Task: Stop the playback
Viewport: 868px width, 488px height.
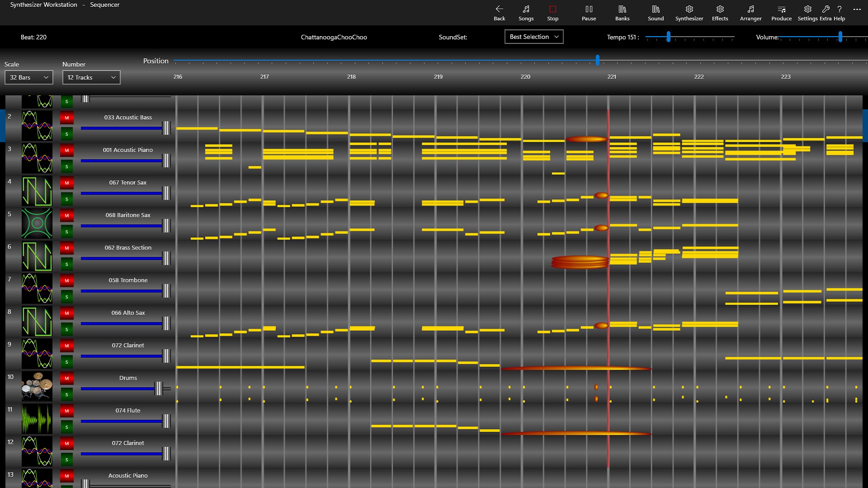Action: [x=552, y=12]
